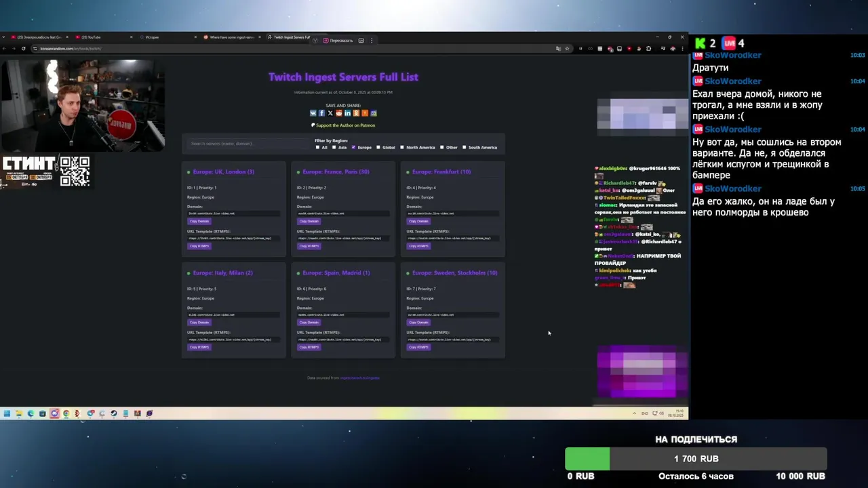Screen dimensions: 868x488
Task: Click the green K chat icon
Action: (700, 43)
